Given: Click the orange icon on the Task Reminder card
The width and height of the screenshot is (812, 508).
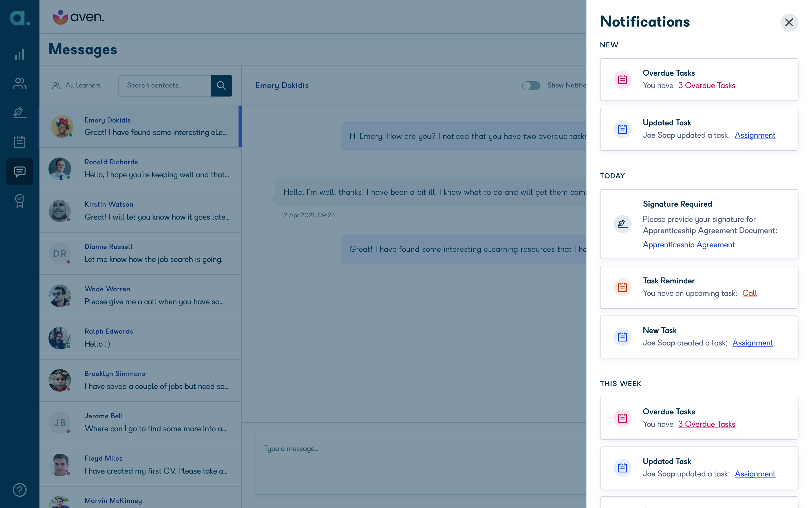Looking at the screenshot, I should (x=623, y=287).
